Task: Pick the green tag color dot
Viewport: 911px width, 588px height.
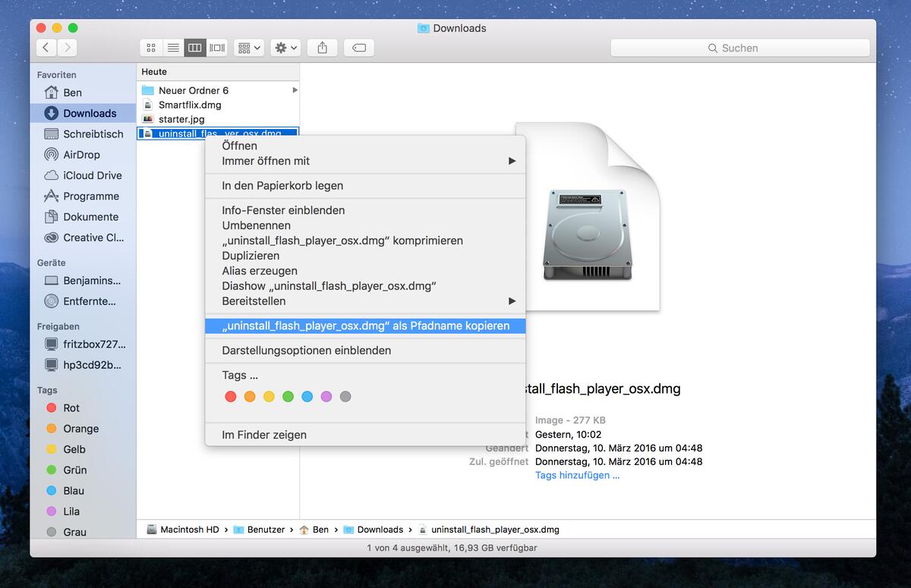Action: click(288, 396)
